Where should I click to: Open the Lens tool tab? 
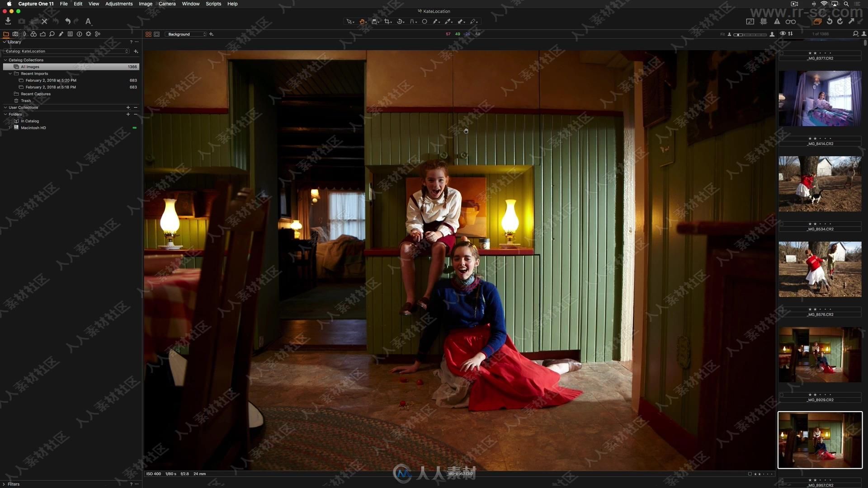(24, 34)
